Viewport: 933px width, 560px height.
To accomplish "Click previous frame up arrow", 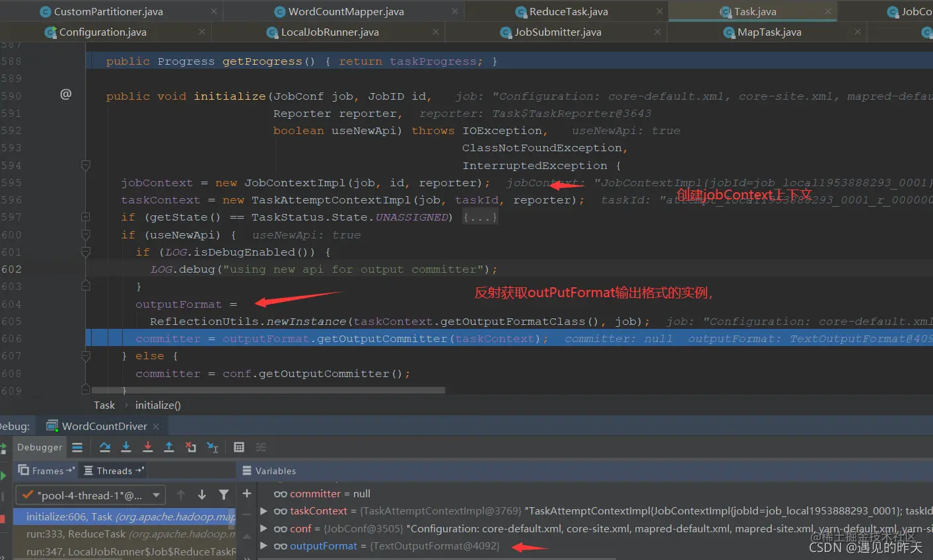I will [181, 495].
